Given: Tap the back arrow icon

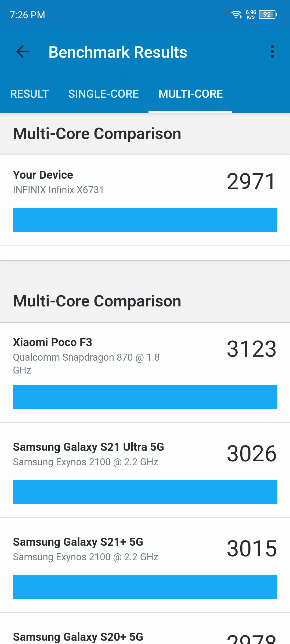Looking at the screenshot, I should tap(23, 52).
